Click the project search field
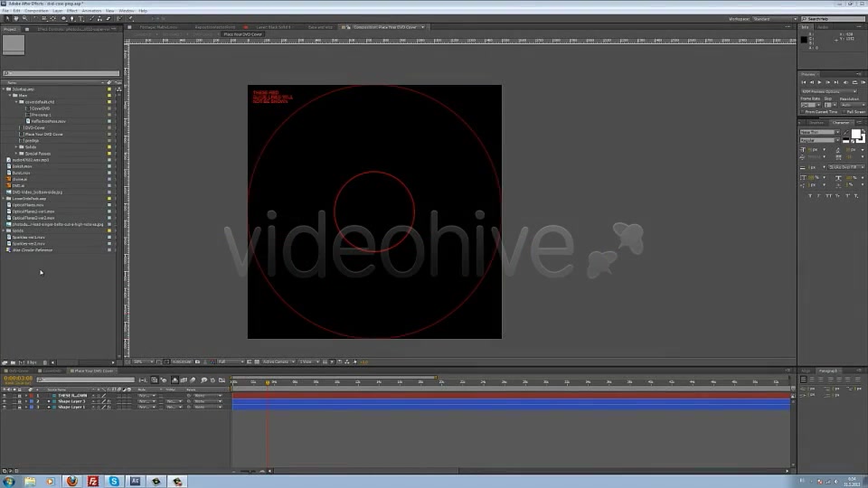The height and width of the screenshot is (488, 868). [x=61, y=73]
